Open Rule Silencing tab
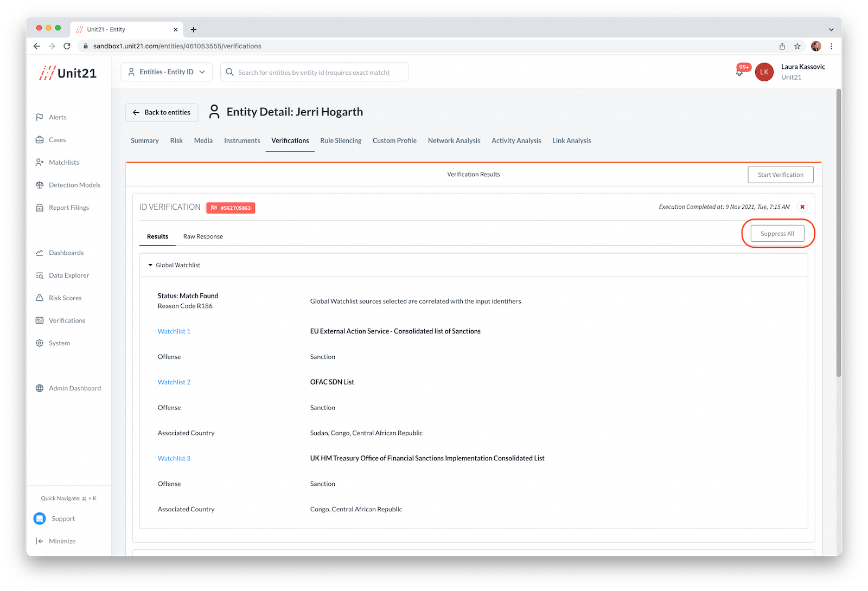Screen dimensions: 868x591 pos(341,140)
